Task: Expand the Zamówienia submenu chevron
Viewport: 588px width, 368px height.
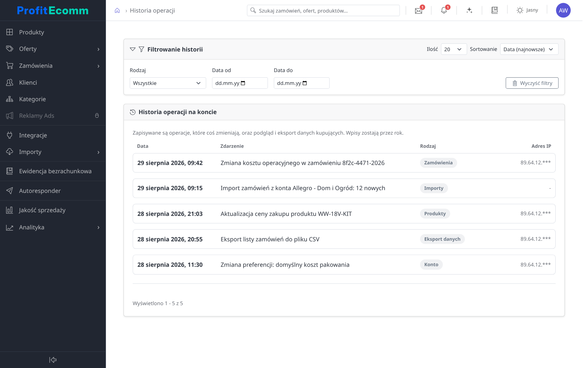Action: (98, 66)
